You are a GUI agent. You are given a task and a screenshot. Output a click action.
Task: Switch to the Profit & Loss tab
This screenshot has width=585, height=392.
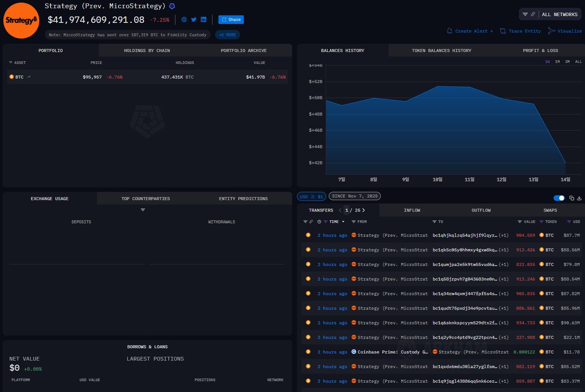540,50
